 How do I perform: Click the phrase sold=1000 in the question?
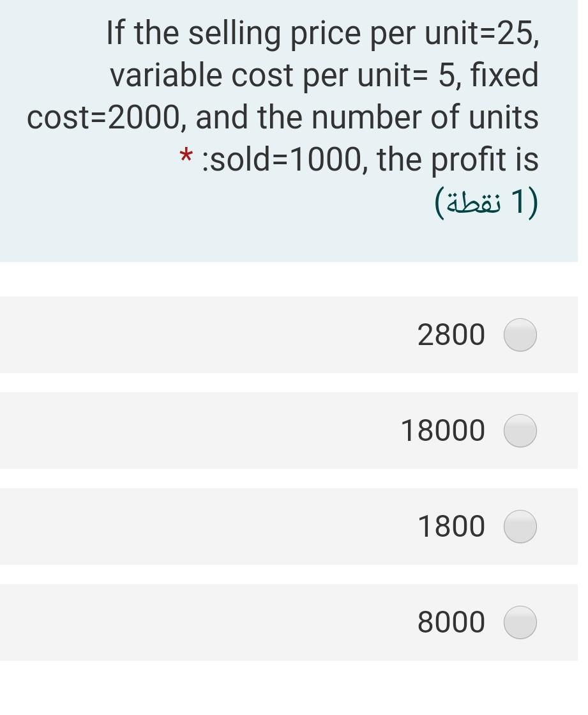tap(282, 158)
